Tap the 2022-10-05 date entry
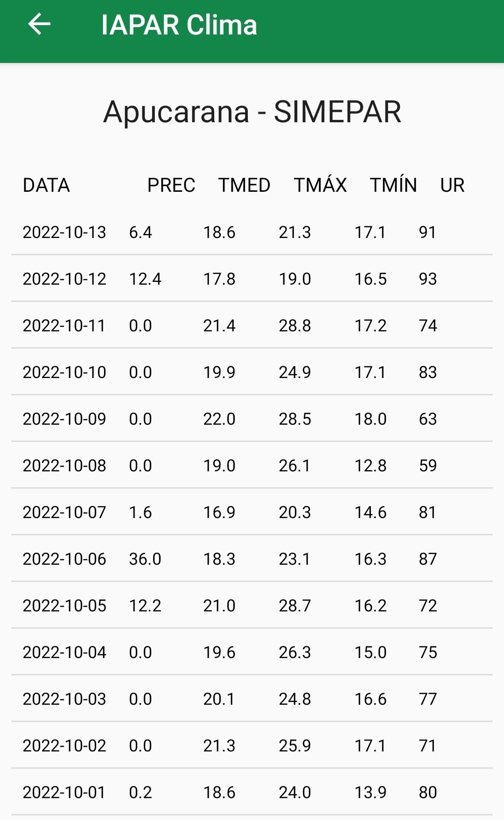This screenshot has width=504, height=820. click(x=64, y=606)
